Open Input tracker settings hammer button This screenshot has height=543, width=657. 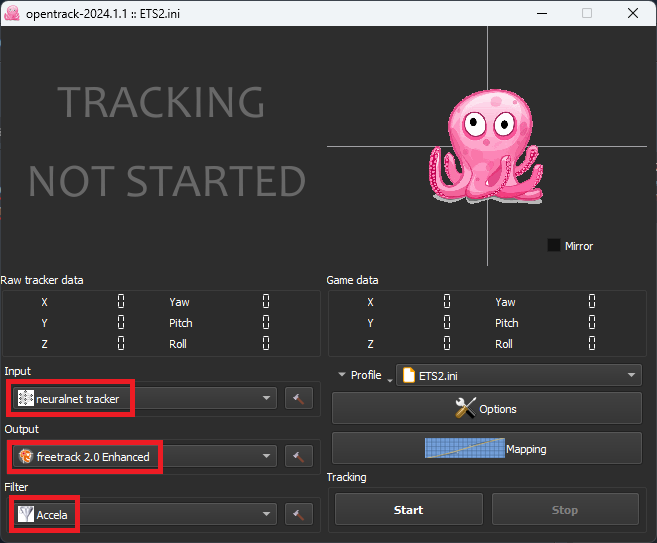299,398
